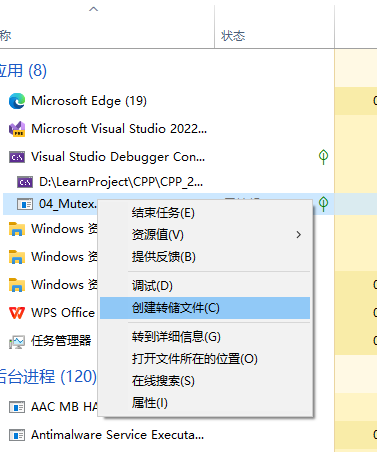377x452 pixels.
Task: Open the 资源值(V) submenu
Action: click(205, 235)
